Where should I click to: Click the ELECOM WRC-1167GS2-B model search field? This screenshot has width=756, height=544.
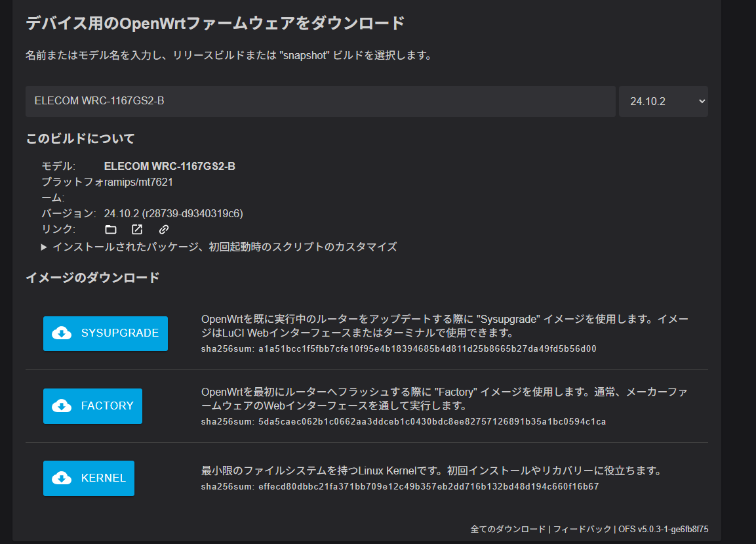(x=321, y=101)
